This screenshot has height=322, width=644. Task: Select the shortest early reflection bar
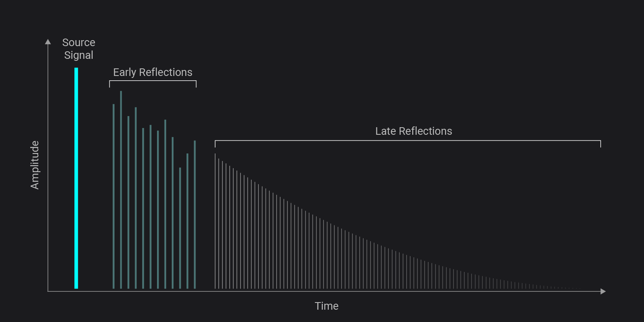(180, 228)
